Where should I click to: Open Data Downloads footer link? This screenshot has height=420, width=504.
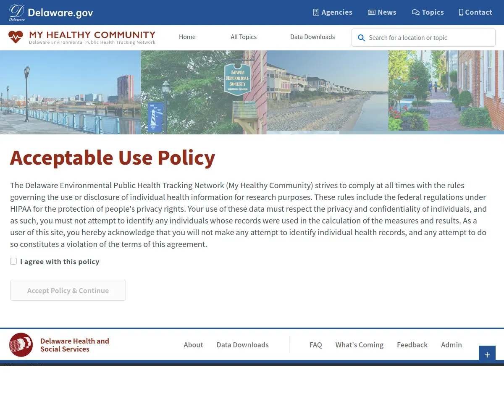pyautogui.click(x=242, y=345)
